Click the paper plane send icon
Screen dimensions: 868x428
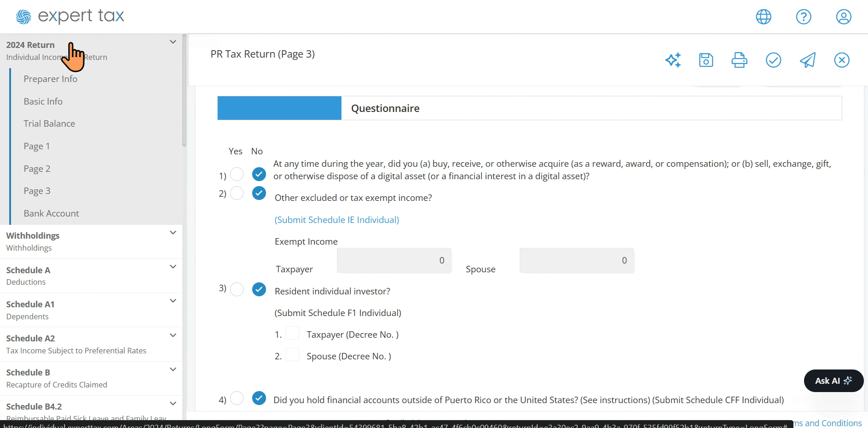[808, 60]
